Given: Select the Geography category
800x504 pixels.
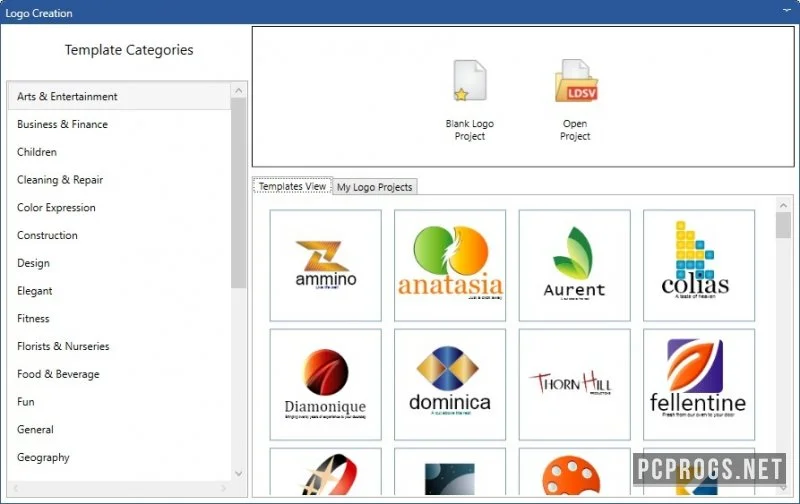Looking at the screenshot, I should pos(119,458).
